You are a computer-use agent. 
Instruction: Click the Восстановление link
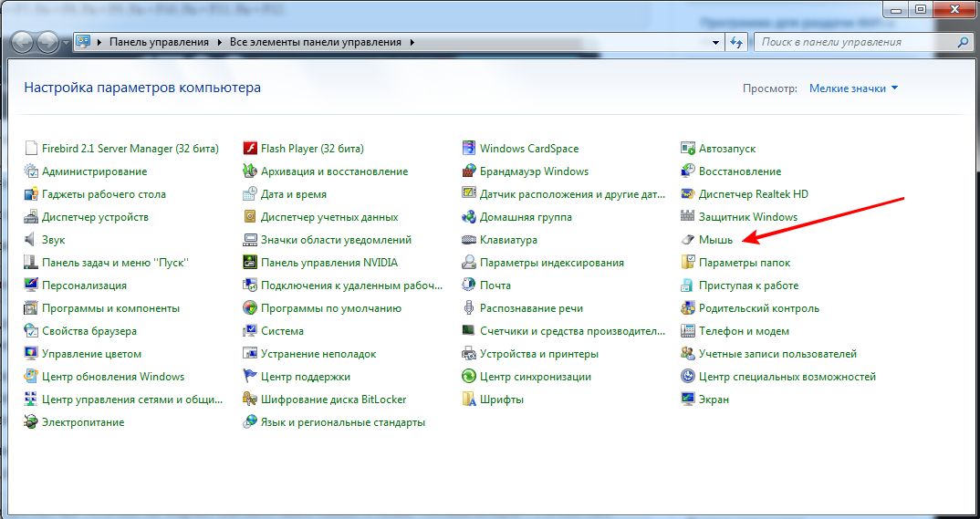tap(740, 171)
